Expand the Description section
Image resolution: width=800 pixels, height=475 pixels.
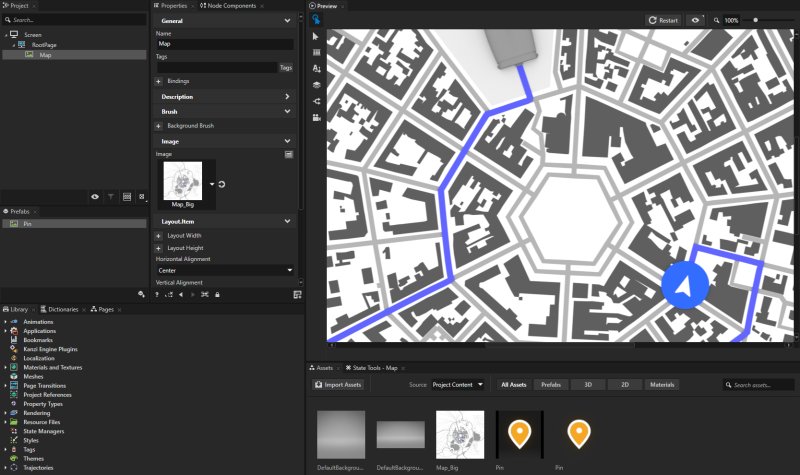coord(225,97)
